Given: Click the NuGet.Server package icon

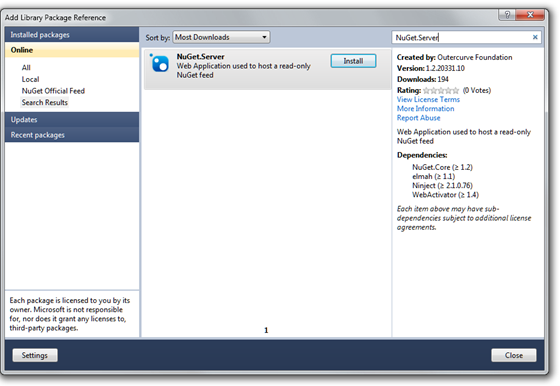Looking at the screenshot, I should tap(160, 64).
